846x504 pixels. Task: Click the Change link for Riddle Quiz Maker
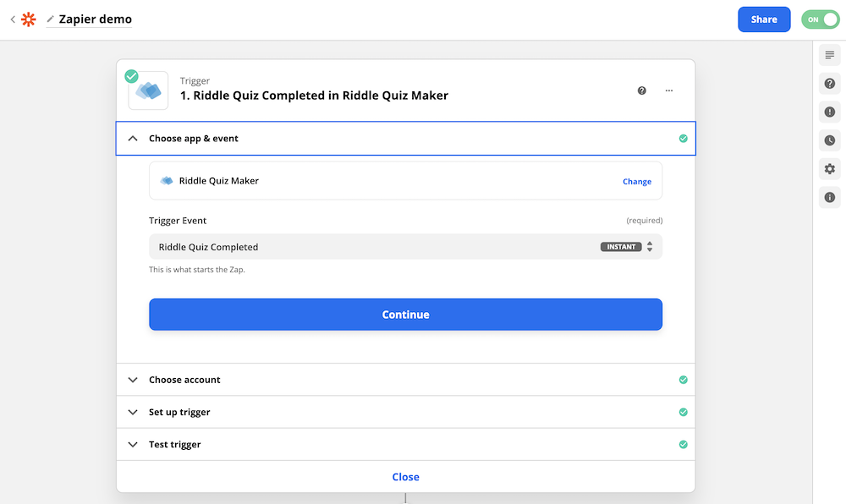[637, 182]
